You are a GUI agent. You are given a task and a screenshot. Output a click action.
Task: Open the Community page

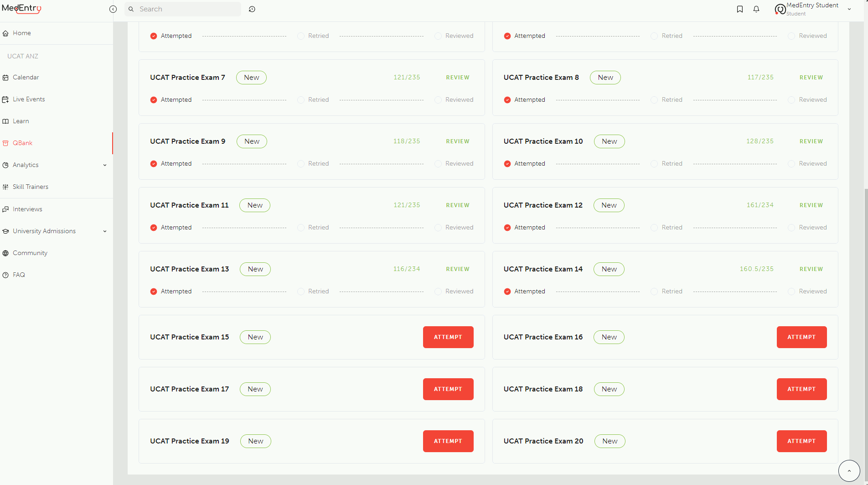[30, 253]
